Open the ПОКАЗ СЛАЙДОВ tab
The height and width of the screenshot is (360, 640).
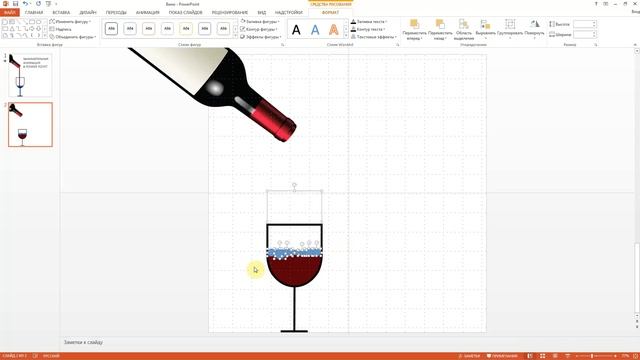point(186,13)
